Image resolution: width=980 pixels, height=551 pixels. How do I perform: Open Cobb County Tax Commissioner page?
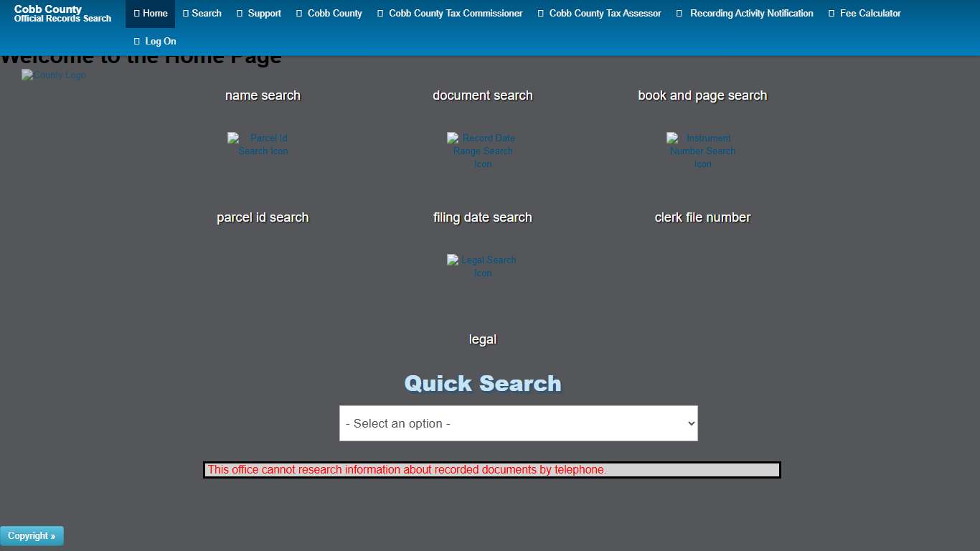click(449, 13)
